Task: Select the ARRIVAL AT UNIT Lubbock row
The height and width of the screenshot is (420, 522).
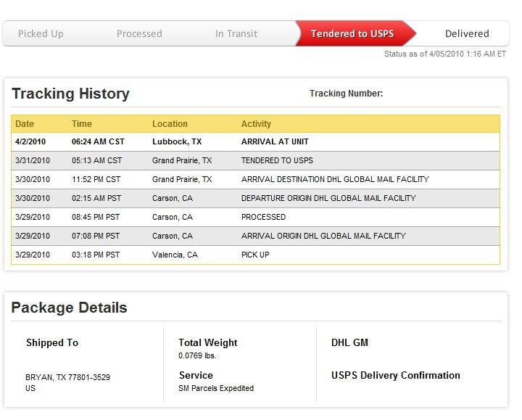Action: [x=255, y=142]
